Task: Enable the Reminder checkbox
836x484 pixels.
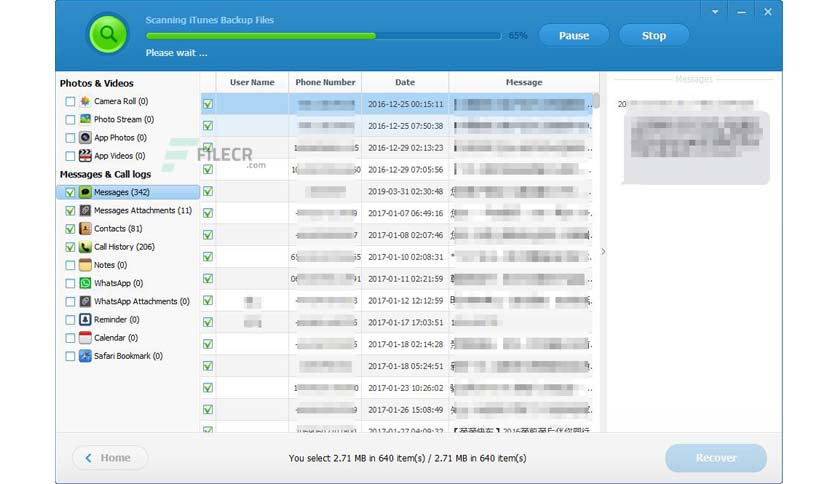Action: click(70, 320)
